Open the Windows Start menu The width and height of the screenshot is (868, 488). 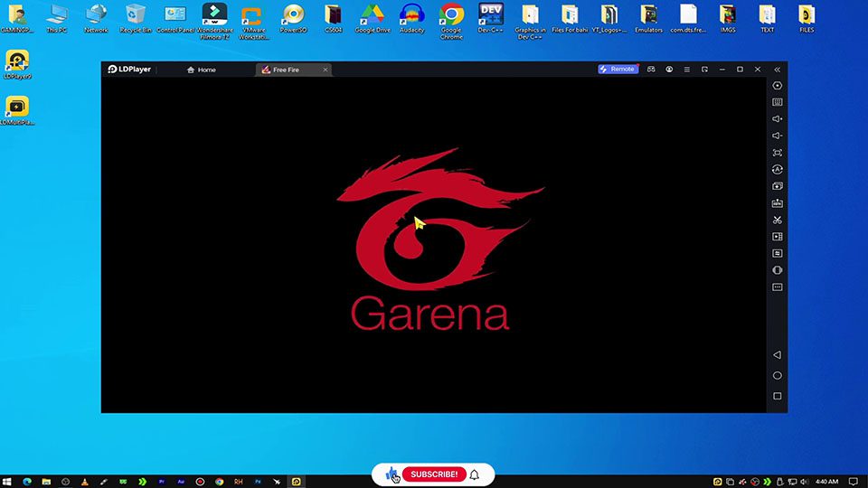click(7, 482)
